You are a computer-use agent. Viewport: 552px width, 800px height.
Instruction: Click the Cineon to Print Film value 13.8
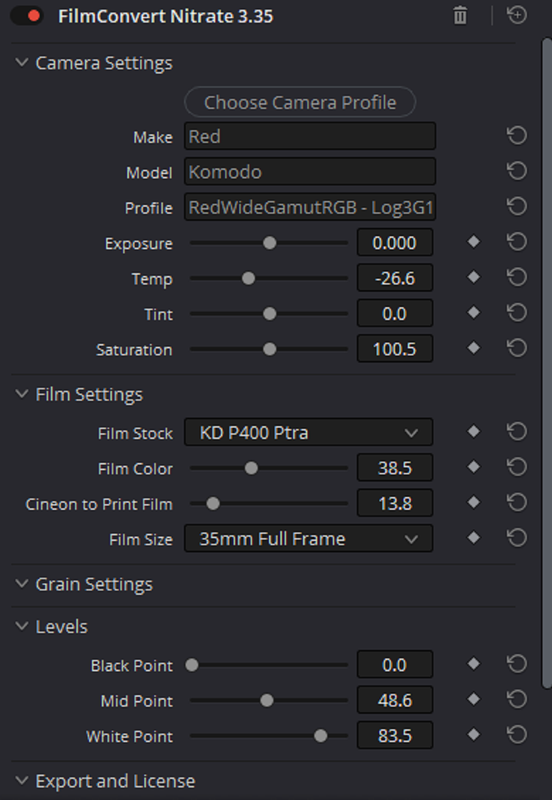point(395,504)
